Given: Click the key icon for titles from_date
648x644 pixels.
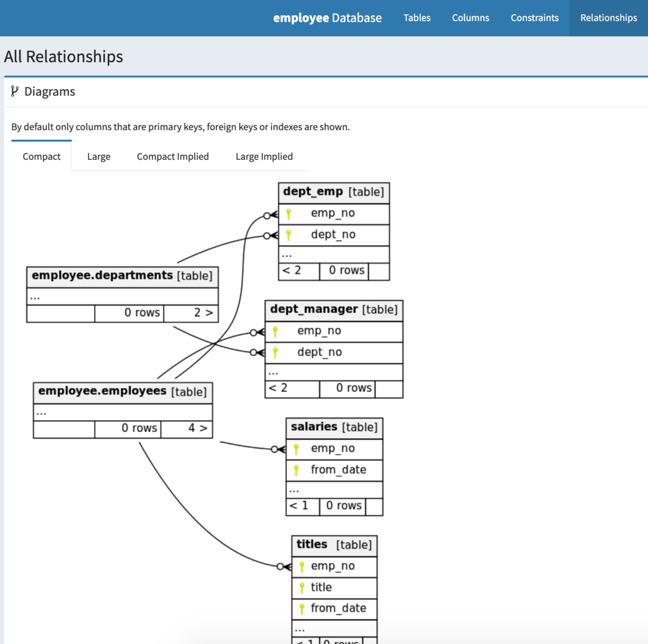Looking at the screenshot, I should click(302, 609).
